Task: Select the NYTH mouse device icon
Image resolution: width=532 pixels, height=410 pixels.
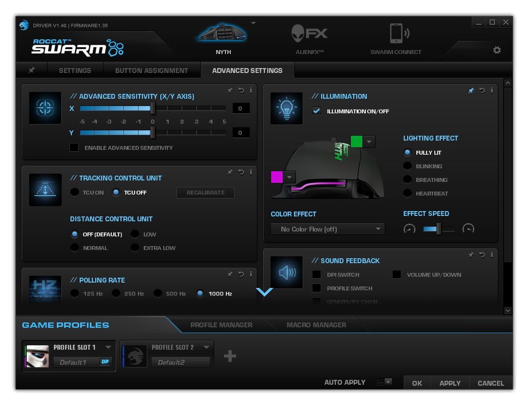Action: pyautogui.click(x=223, y=34)
